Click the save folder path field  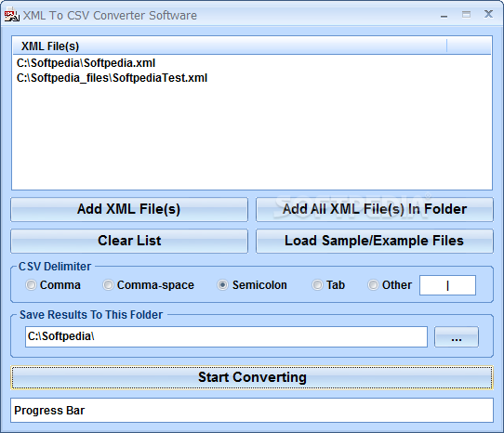coord(226,337)
